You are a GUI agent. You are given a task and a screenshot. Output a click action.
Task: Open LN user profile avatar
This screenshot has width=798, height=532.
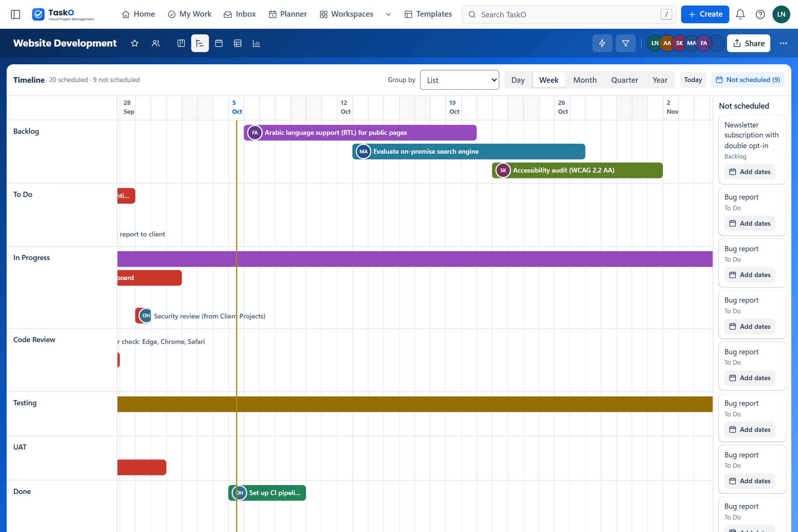click(781, 14)
